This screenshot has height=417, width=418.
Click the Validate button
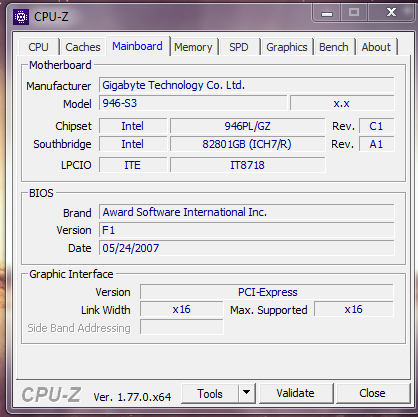click(x=296, y=394)
